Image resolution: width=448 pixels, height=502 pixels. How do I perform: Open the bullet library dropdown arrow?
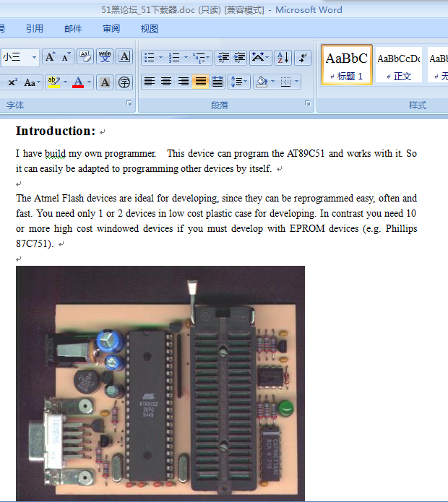(160, 58)
